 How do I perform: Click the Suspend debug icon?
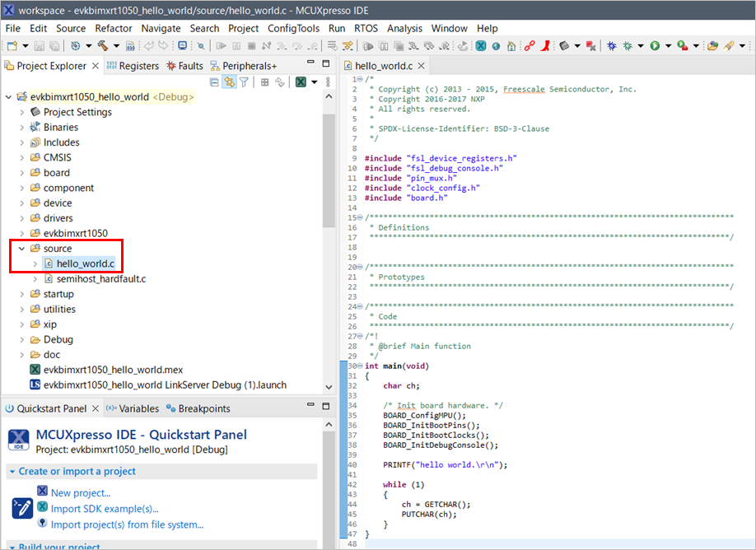pyautogui.click(x=236, y=46)
